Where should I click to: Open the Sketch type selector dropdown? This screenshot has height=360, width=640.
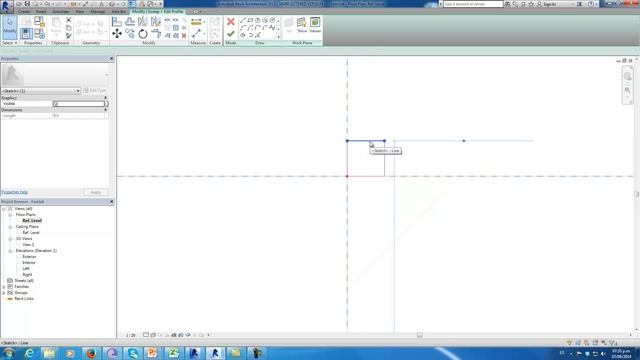pos(40,91)
